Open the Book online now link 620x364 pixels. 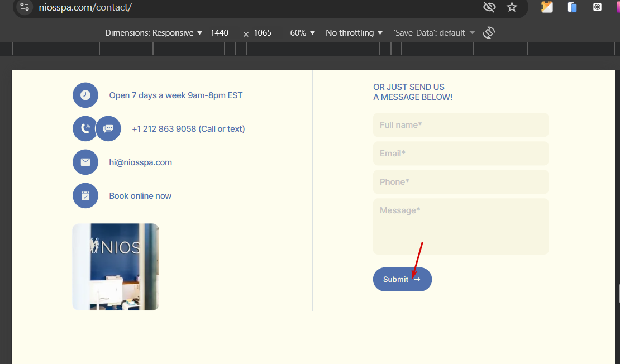[x=140, y=196]
